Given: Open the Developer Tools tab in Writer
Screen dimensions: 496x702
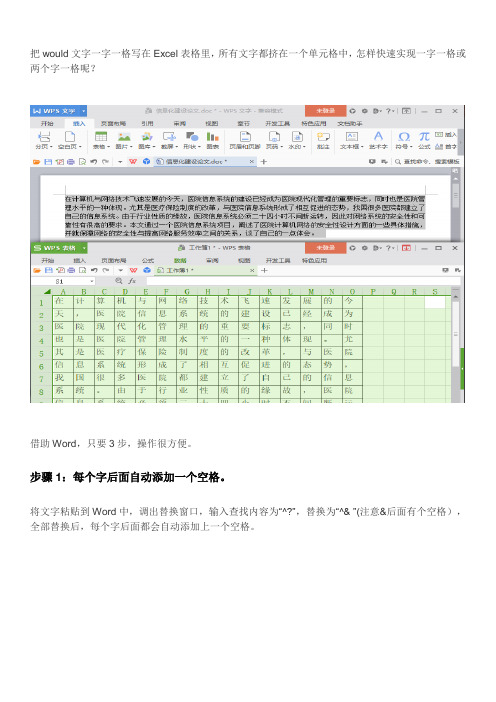Looking at the screenshot, I should point(278,124).
